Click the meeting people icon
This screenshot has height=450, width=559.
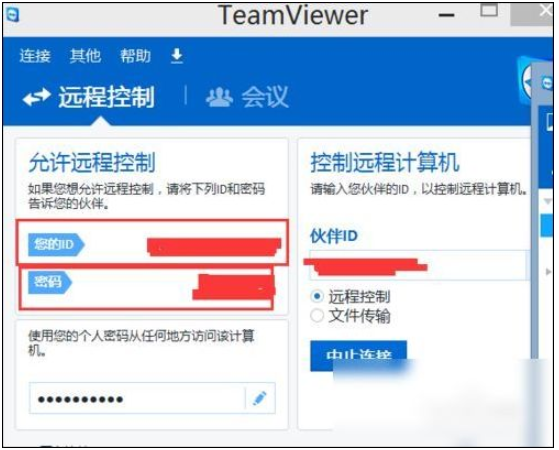pos(220,97)
